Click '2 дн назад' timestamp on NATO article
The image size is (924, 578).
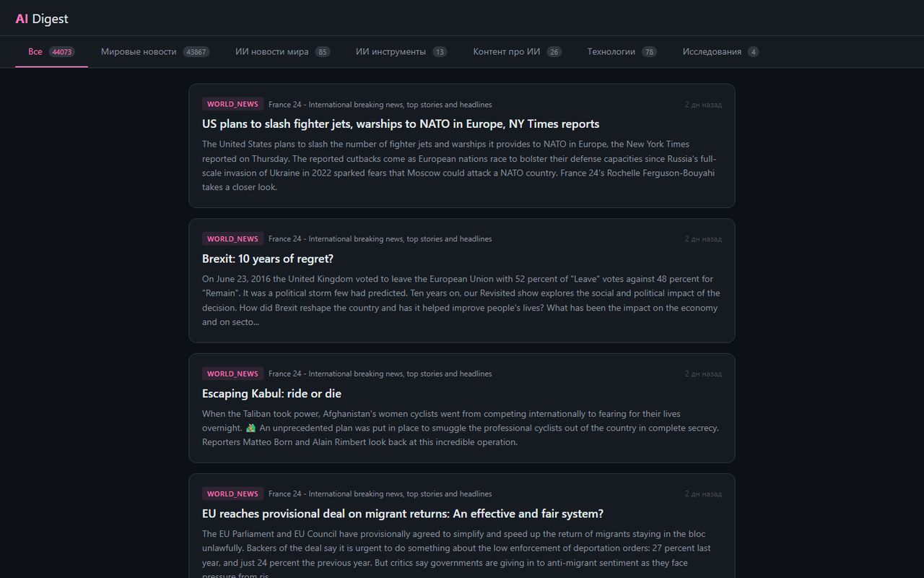(x=703, y=105)
